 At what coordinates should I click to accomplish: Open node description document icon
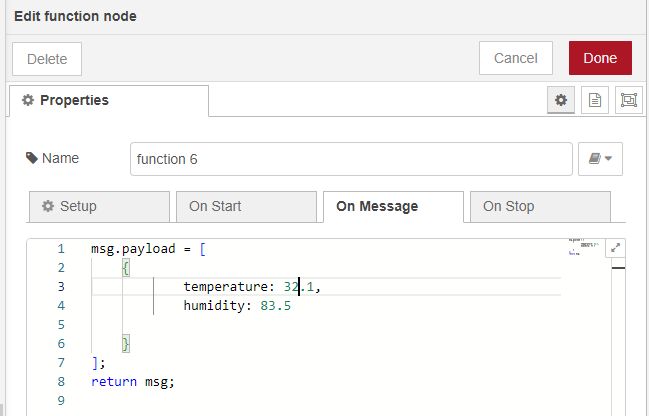click(x=595, y=100)
